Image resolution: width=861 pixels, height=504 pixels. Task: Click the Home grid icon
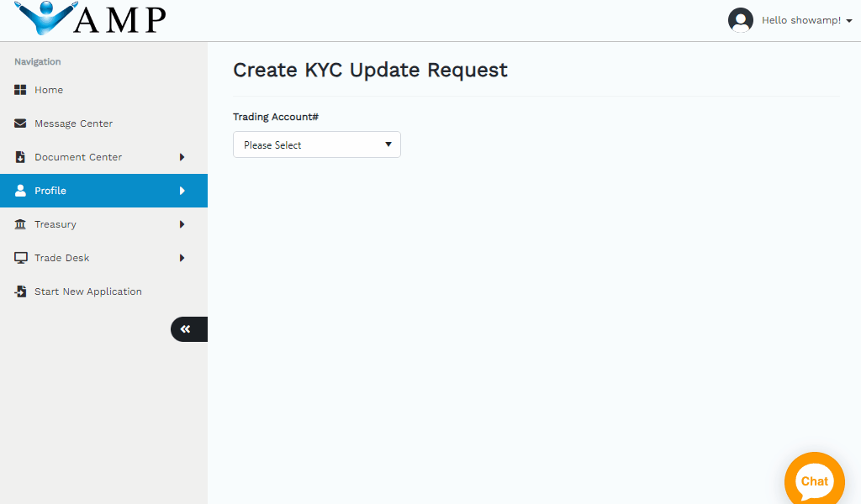coord(21,90)
